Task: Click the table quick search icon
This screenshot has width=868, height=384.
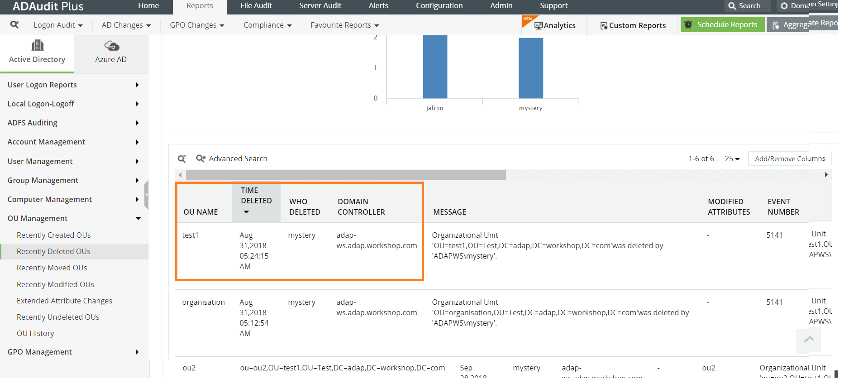Action: coord(182,158)
